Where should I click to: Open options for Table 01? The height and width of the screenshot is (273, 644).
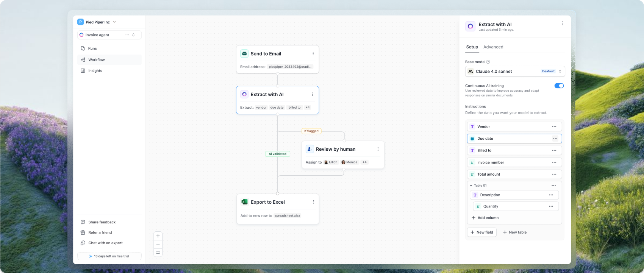[554, 186]
